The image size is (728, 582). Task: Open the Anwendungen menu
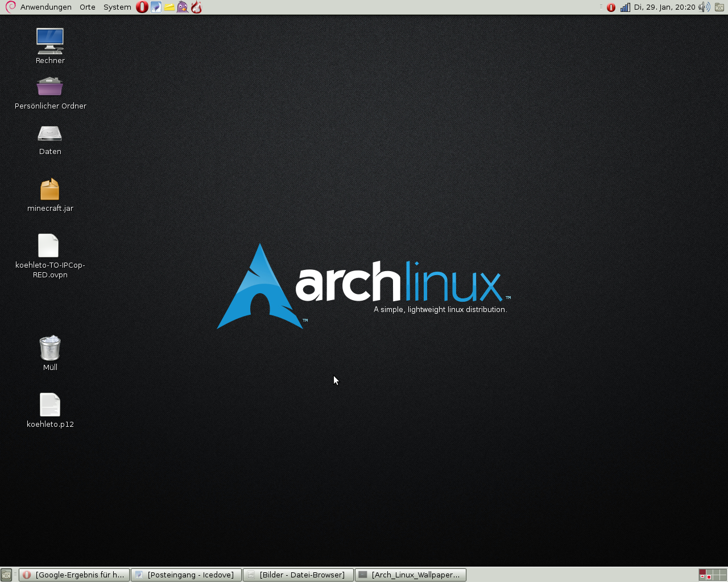pos(45,7)
